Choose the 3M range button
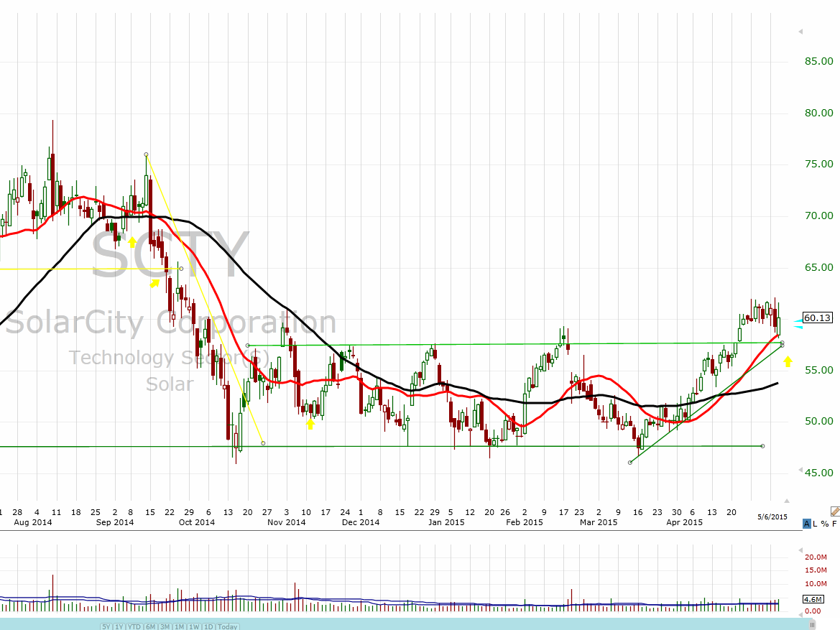840x630 pixels. click(x=165, y=626)
